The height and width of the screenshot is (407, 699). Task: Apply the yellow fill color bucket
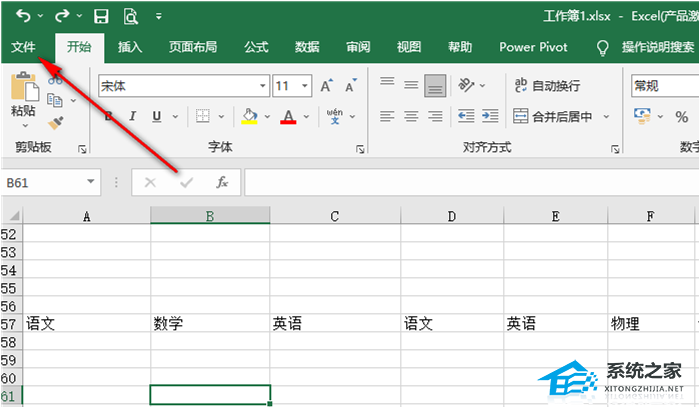(249, 116)
